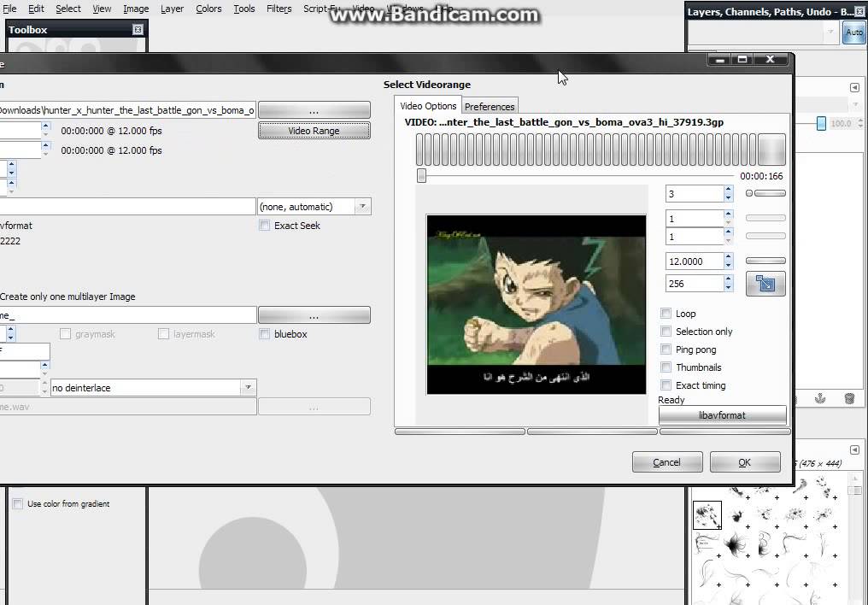Image resolution: width=868 pixels, height=605 pixels.
Task: Click the delete layer trash icon
Action: (x=849, y=398)
